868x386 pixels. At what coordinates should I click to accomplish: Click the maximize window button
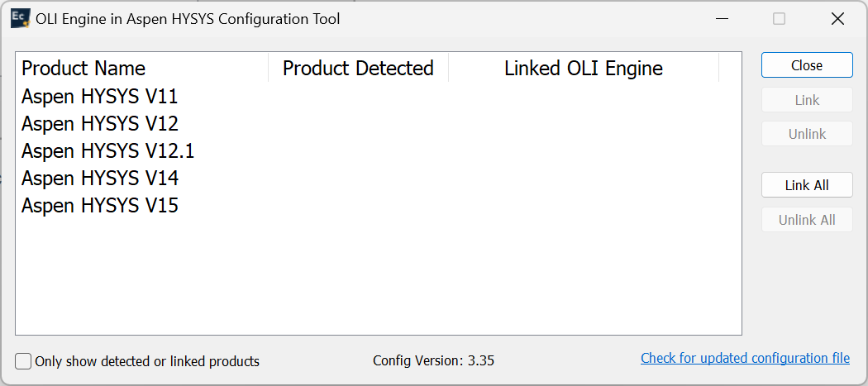point(779,19)
